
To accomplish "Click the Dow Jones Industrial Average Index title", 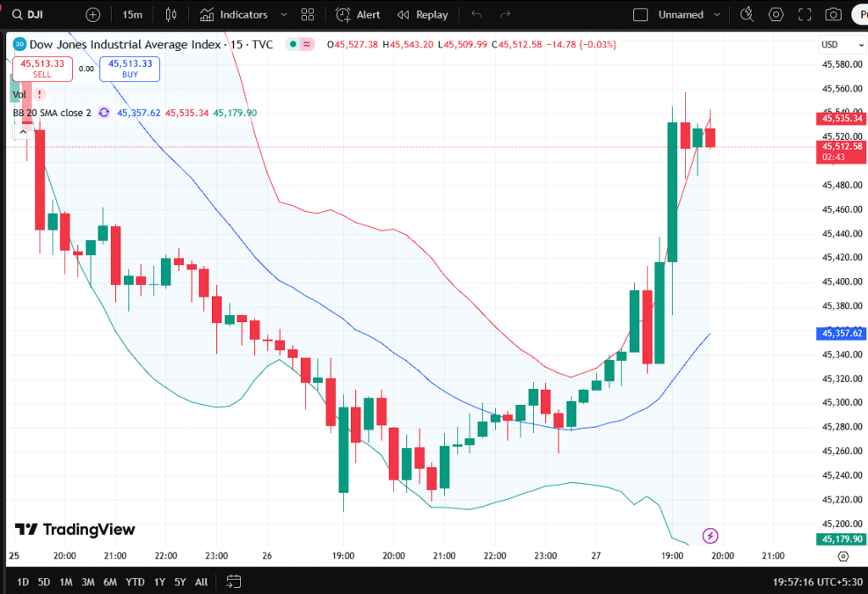I will (x=125, y=44).
